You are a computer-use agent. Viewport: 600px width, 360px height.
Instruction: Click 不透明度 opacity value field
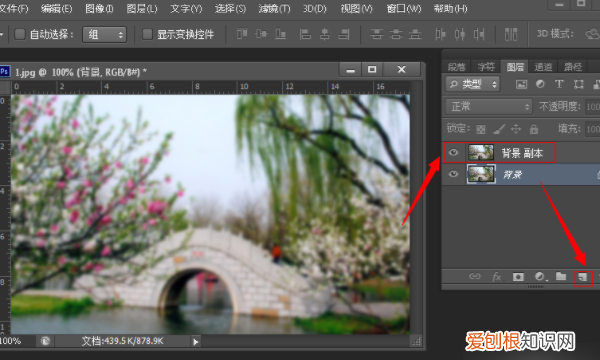(x=593, y=106)
